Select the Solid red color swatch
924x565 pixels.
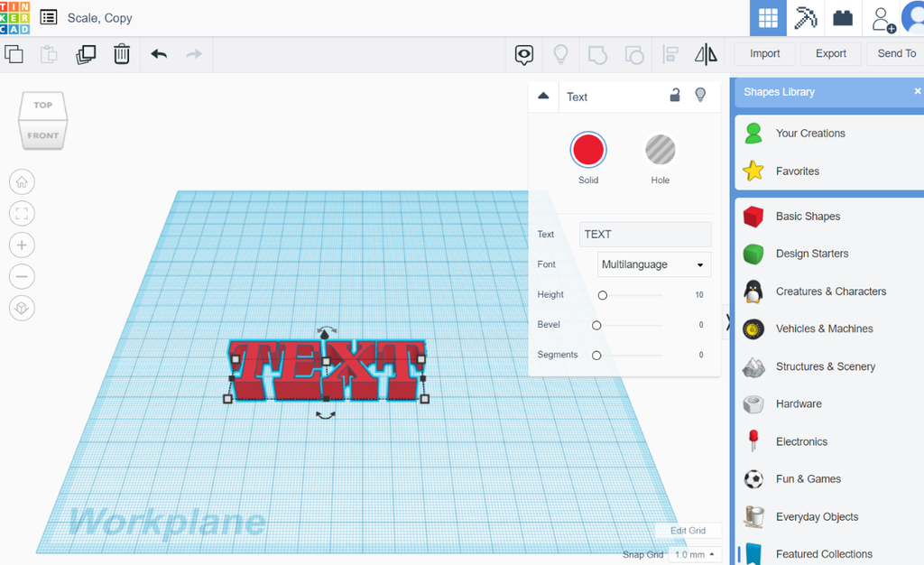click(x=588, y=150)
